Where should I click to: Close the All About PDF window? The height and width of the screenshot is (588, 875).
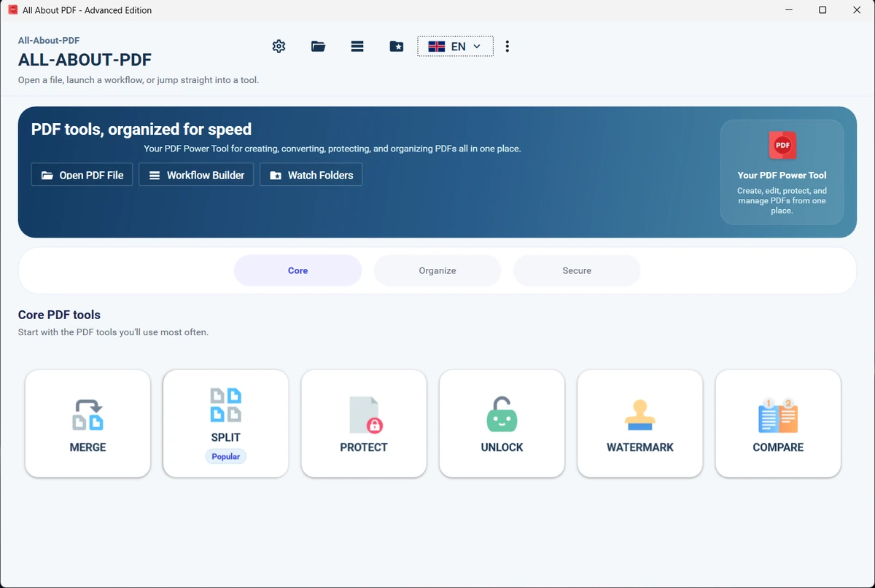[857, 10]
